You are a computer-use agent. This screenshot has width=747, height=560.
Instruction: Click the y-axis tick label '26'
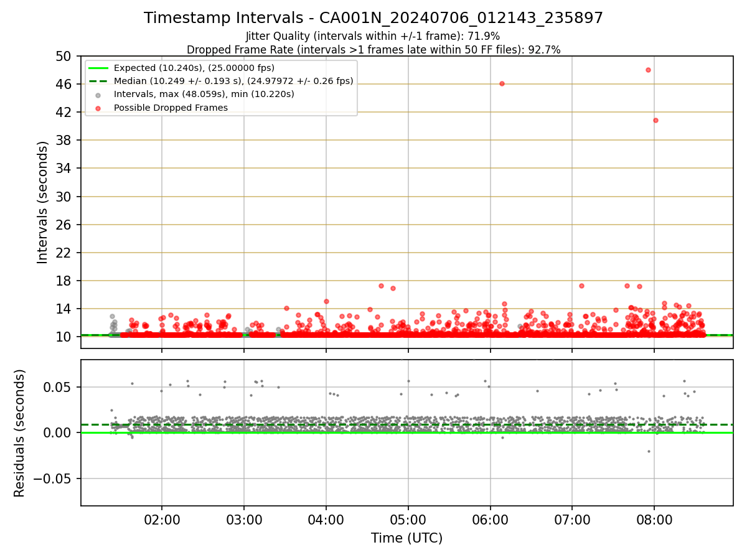65,225
